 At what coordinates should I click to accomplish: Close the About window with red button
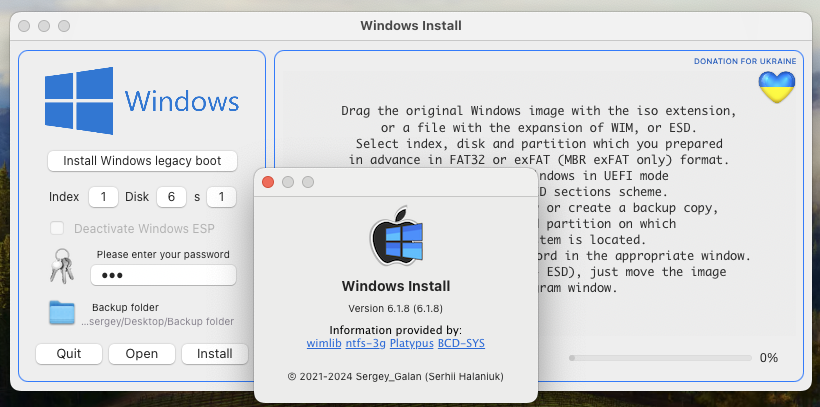268,182
